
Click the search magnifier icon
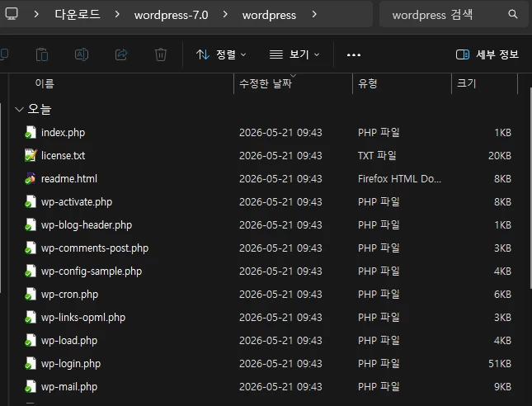click(x=513, y=14)
